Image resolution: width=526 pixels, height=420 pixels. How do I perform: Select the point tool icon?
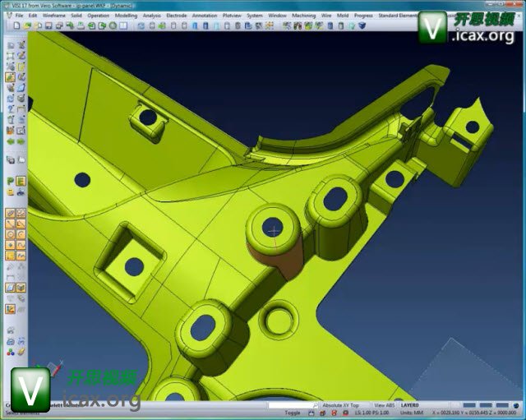(11, 245)
